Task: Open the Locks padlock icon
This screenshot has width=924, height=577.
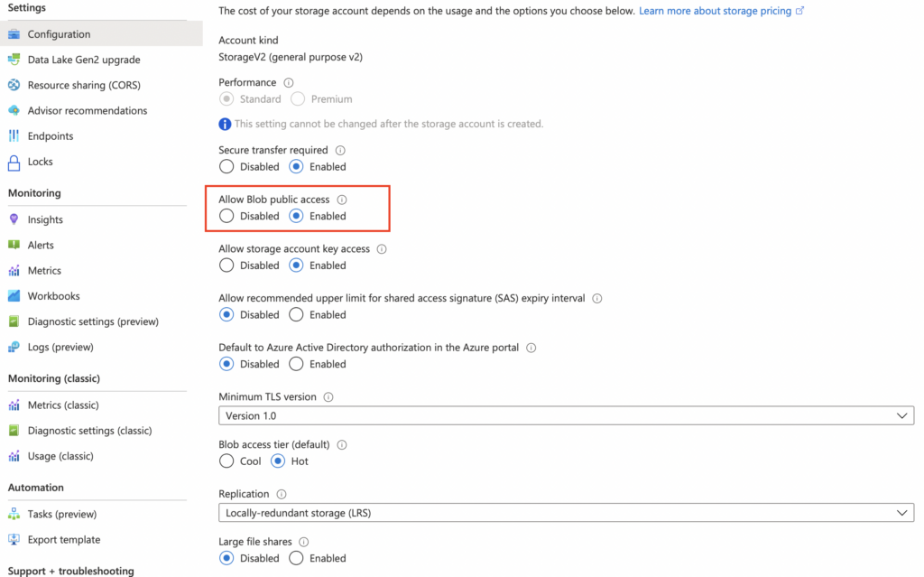Action: (14, 163)
